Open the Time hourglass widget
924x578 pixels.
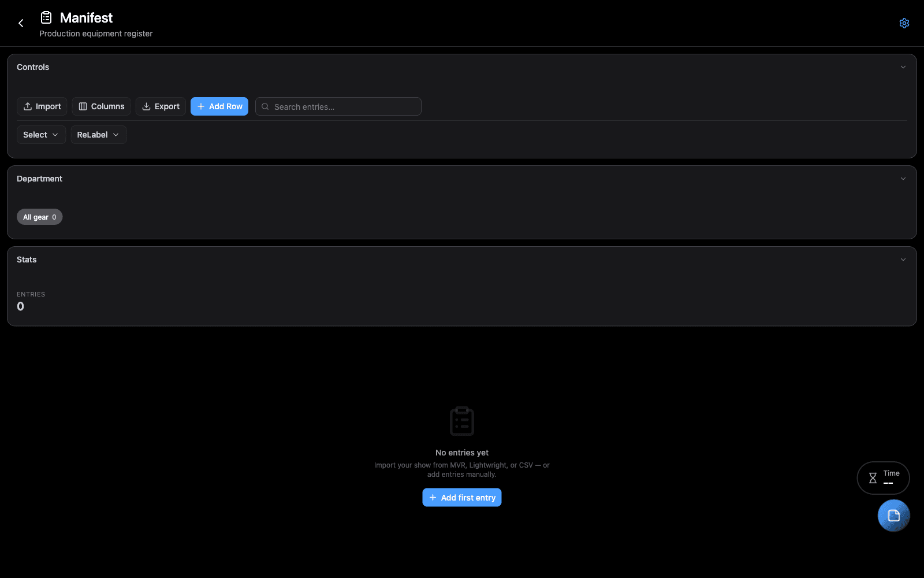[883, 478]
